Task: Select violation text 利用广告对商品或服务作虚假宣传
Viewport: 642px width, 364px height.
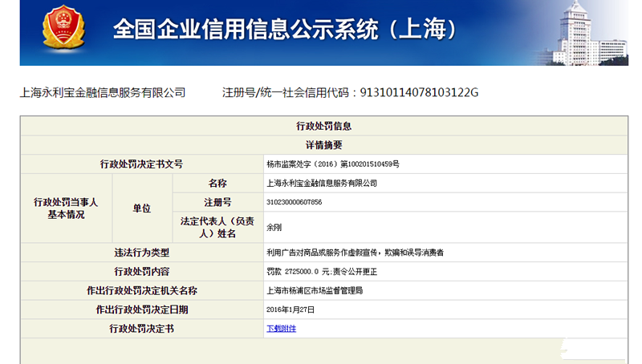Action: click(322, 253)
